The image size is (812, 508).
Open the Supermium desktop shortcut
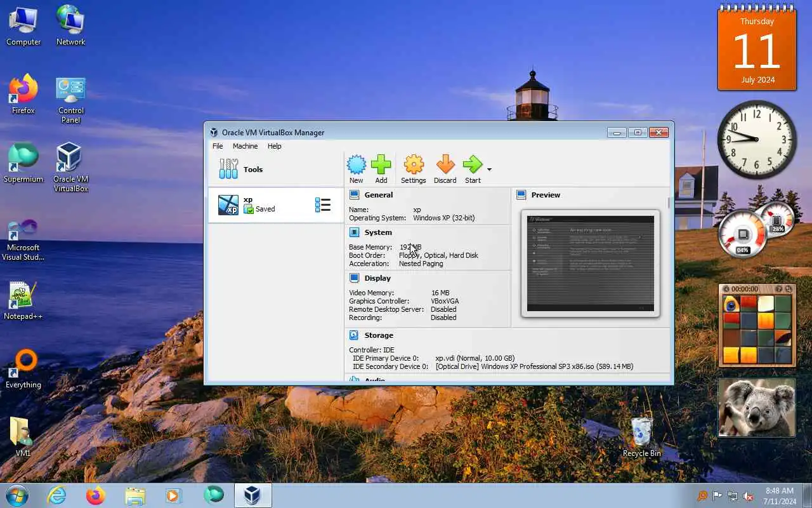pos(23,163)
